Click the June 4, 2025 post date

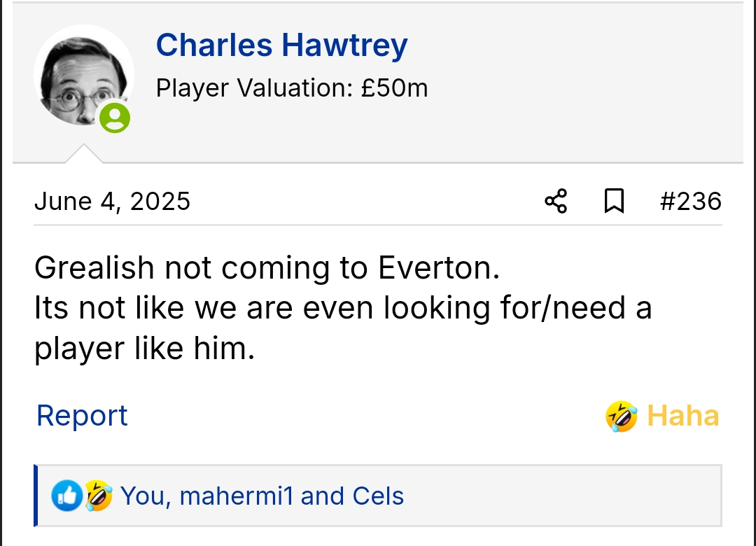click(x=112, y=202)
